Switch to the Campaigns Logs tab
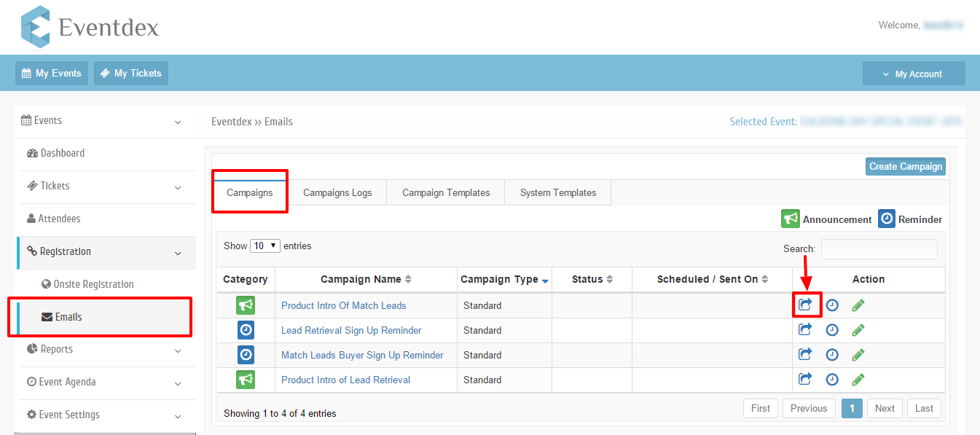The height and width of the screenshot is (435, 980). [x=337, y=192]
